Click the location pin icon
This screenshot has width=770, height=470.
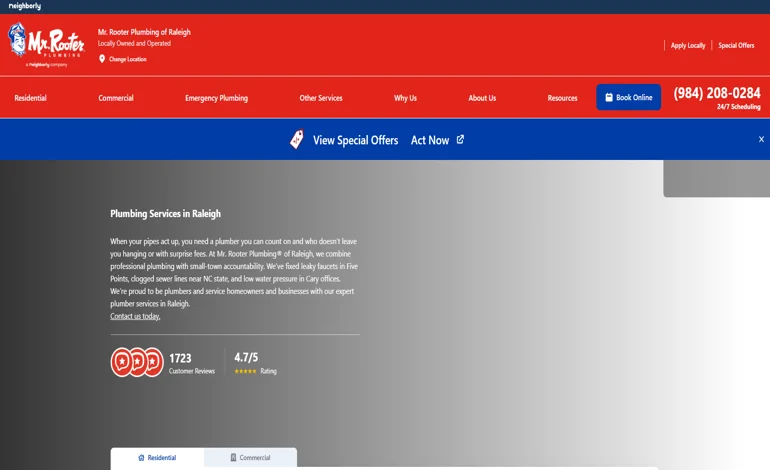click(x=102, y=59)
